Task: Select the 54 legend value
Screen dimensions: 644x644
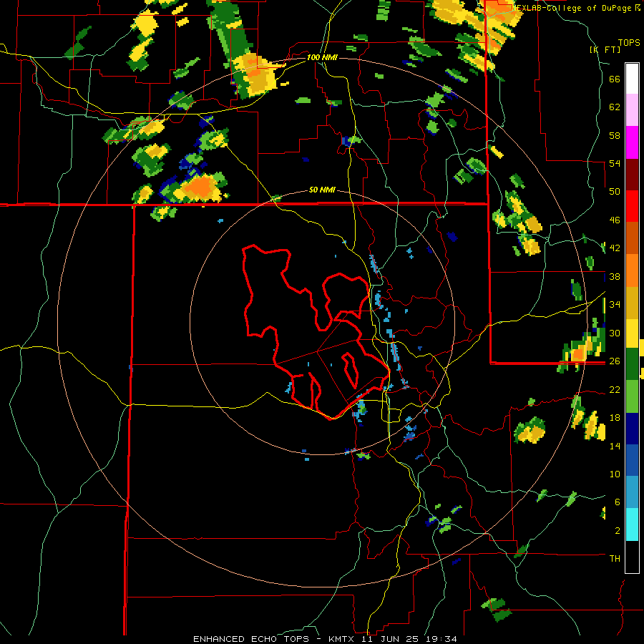Action: click(x=615, y=163)
